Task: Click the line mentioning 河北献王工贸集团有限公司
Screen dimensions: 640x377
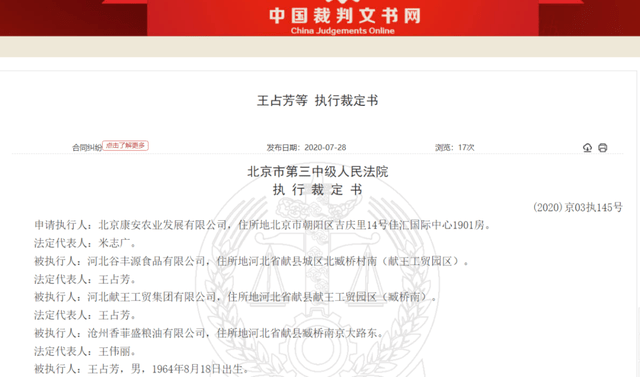Action: [236, 297]
